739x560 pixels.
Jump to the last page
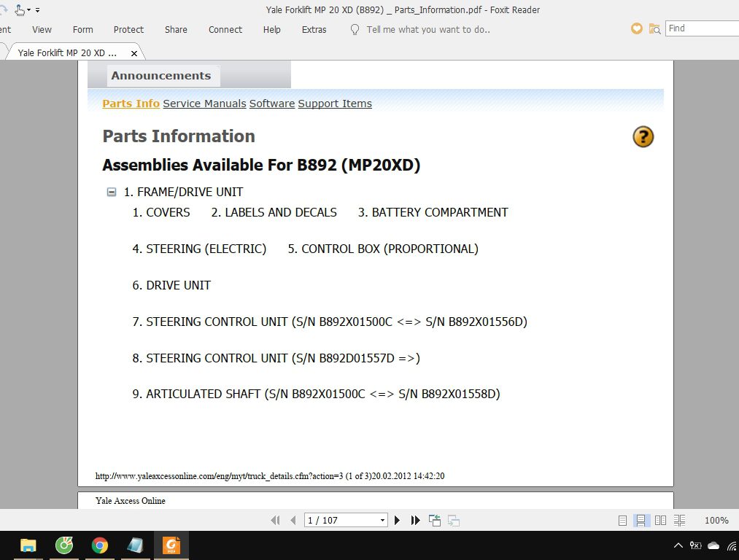415,521
